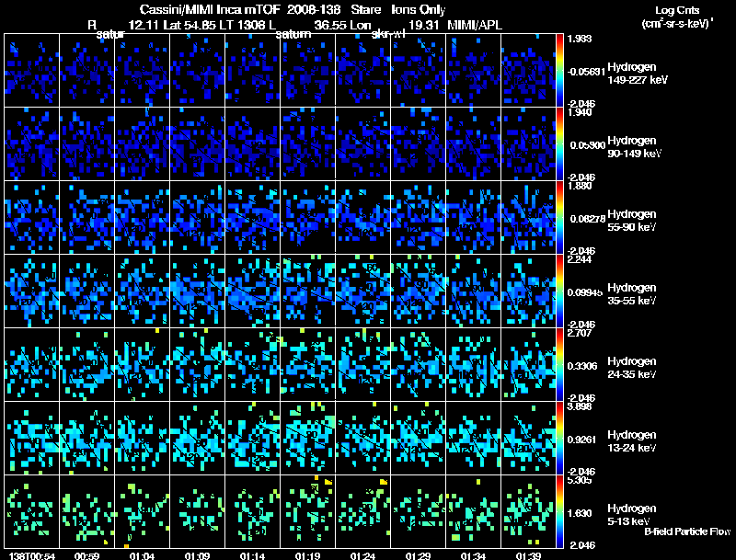The width and height of the screenshot is (736, 560).
Task: Click the Hydrogen 149-227 keV color bar
Action: click(561, 70)
